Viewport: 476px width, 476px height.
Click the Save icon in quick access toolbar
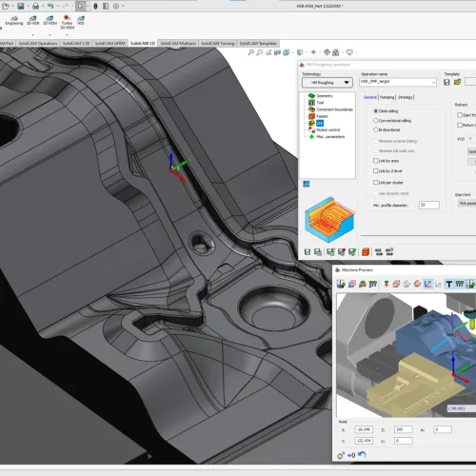[x=21, y=6]
